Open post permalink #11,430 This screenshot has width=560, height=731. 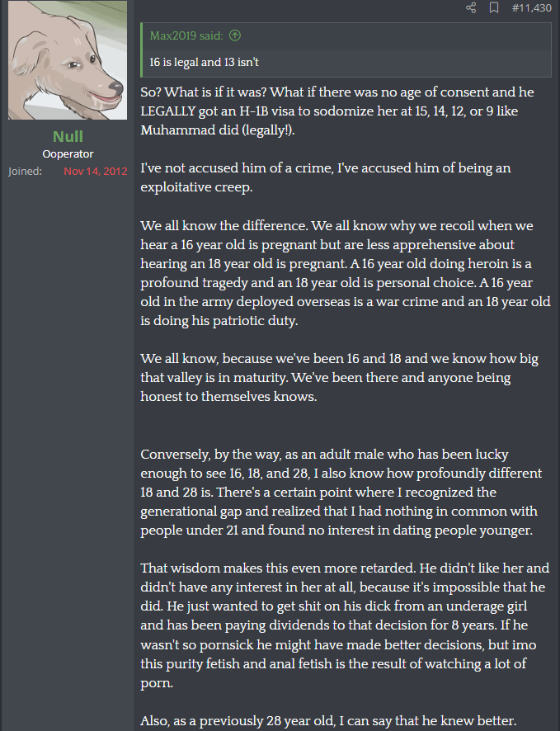tap(532, 8)
